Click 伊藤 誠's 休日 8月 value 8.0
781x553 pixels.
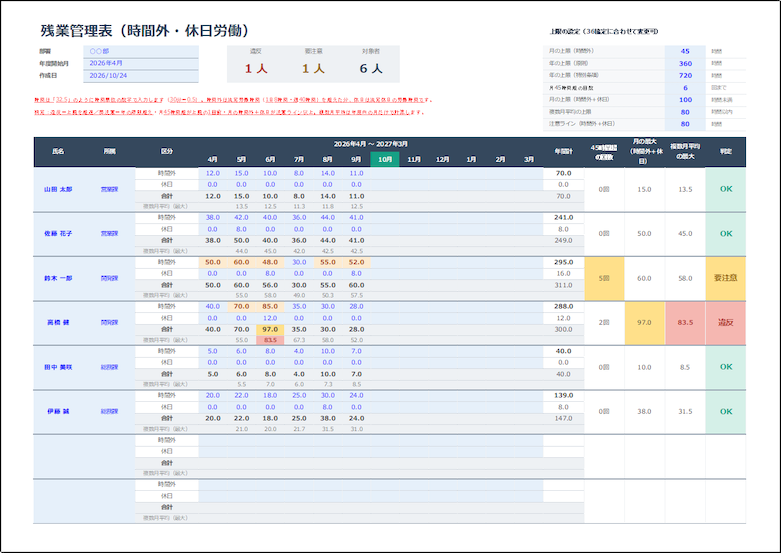(328, 407)
